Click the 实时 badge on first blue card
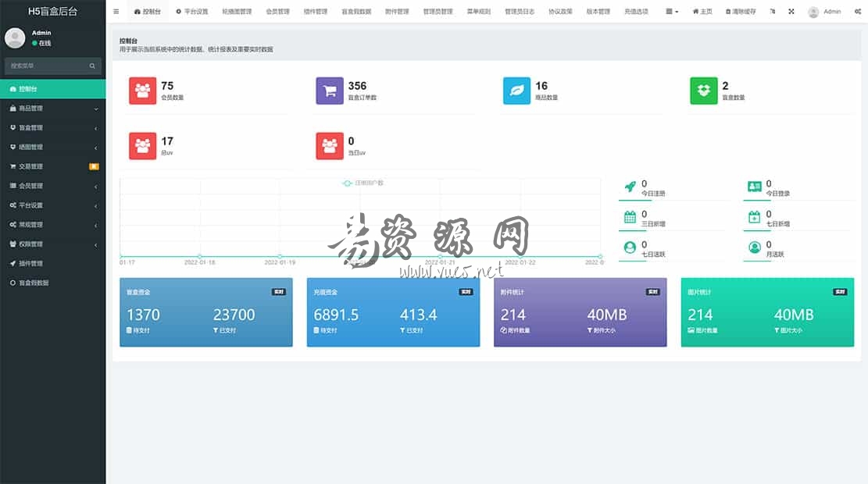Image resolution: width=868 pixels, height=484 pixels. [278, 292]
